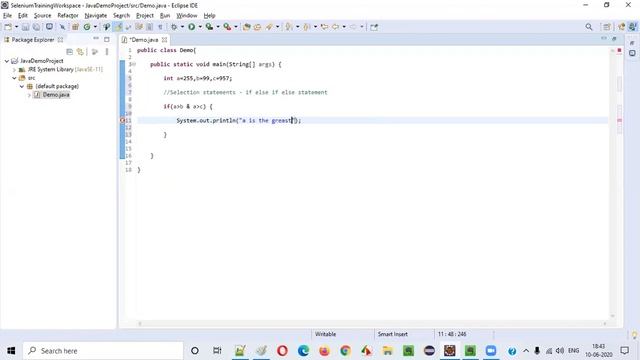Open the Source menu

coord(42,16)
